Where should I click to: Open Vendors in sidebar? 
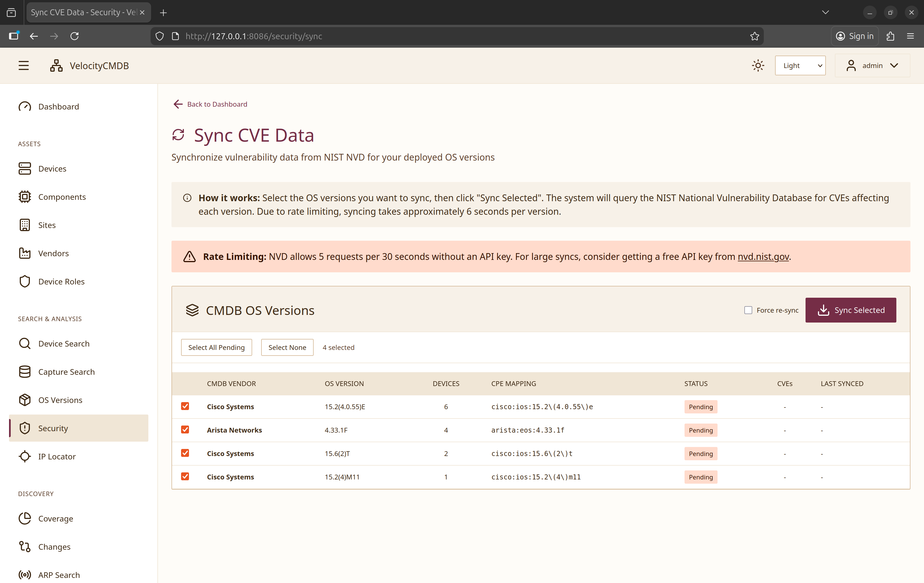79,253
